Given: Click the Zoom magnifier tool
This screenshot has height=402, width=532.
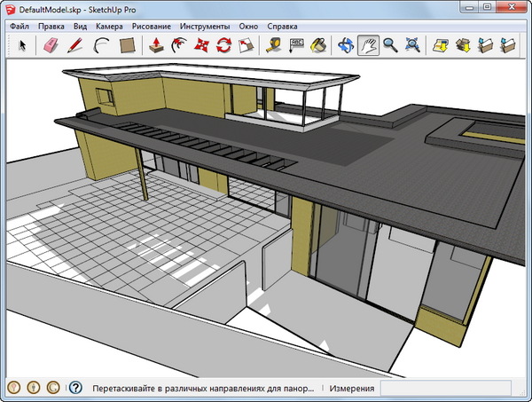Looking at the screenshot, I should coord(390,46).
